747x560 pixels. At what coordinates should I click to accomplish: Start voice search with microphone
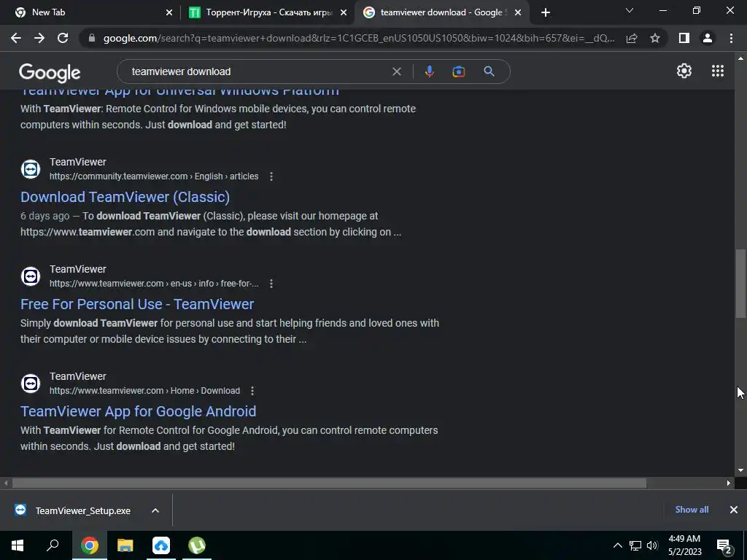[x=429, y=71]
